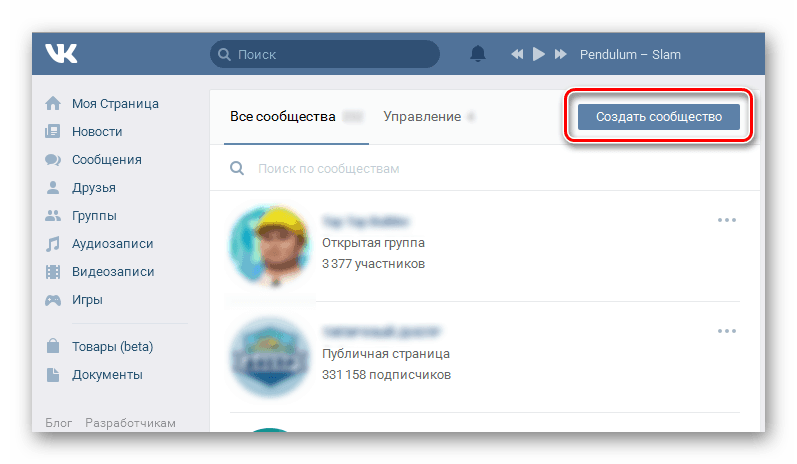797x464 pixels.
Task: Click the person icon beside Друзья
Action: pyautogui.click(x=53, y=188)
